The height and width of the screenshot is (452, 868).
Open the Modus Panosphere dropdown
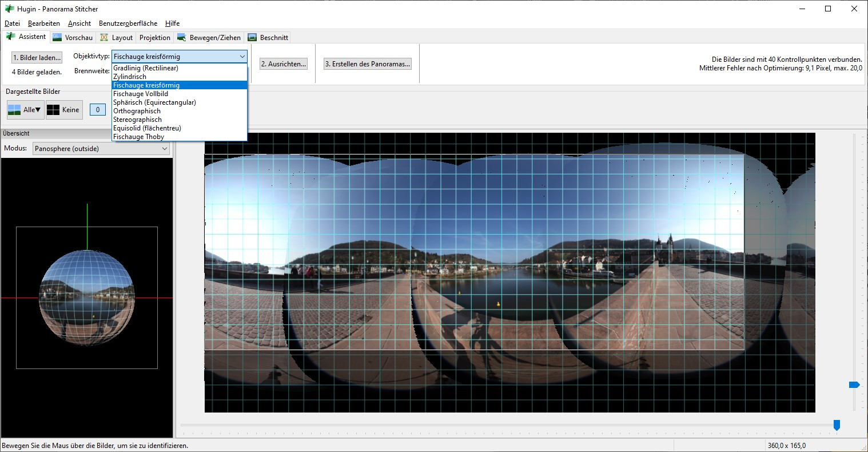[x=102, y=148]
